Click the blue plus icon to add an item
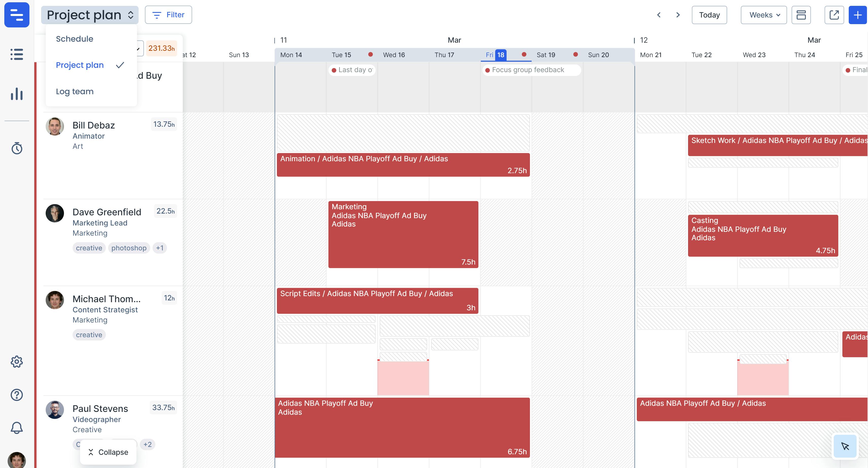 point(858,15)
